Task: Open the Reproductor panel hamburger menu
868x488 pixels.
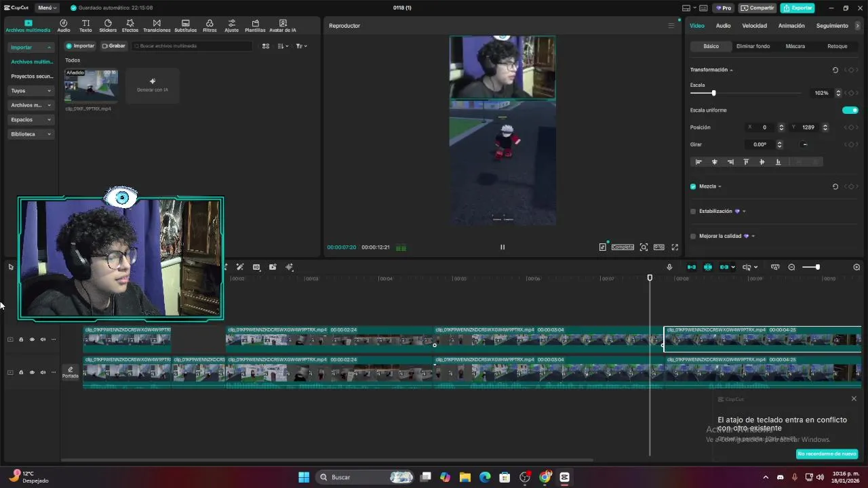Action: pyautogui.click(x=671, y=26)
